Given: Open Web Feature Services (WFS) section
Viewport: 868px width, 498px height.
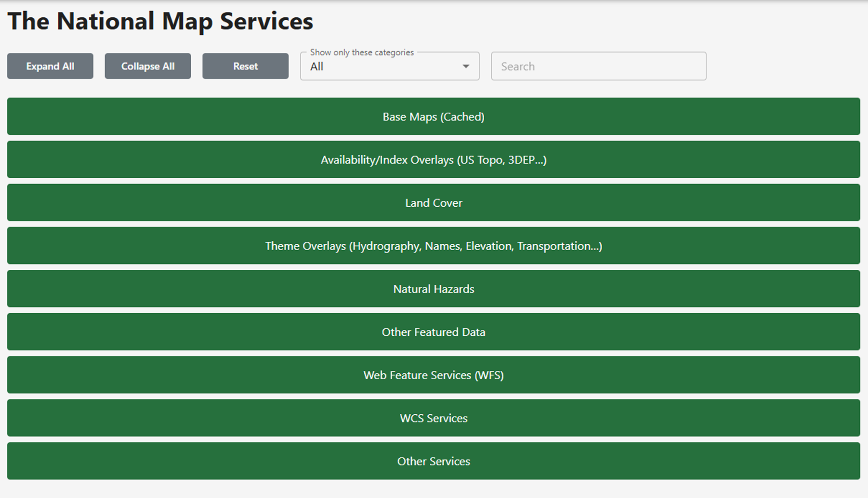Looking at the screenshot, I should pos(433,375).
